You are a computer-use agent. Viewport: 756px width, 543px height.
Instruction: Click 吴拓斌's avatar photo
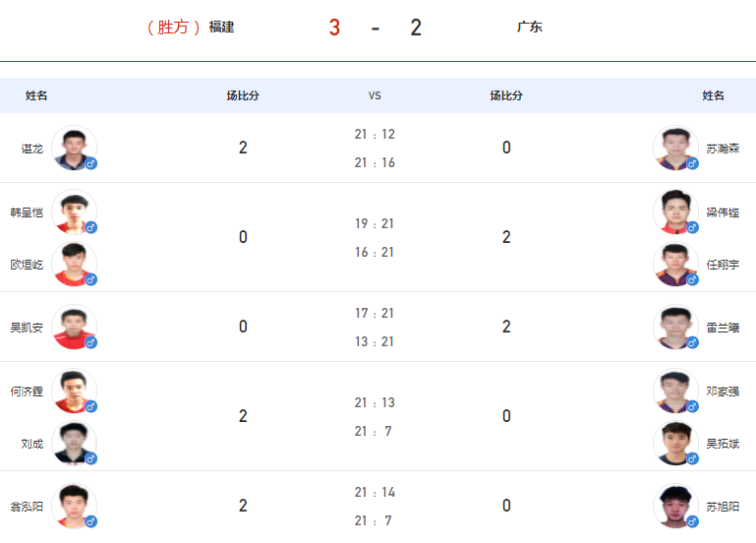676,444
